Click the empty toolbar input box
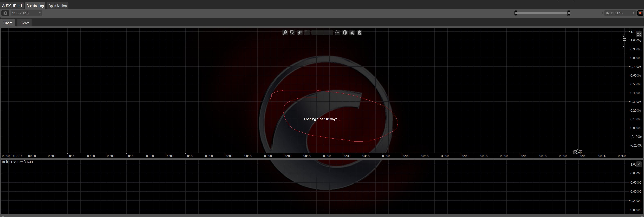The height and width of the screenshot is (217, 644). point(322,33)
